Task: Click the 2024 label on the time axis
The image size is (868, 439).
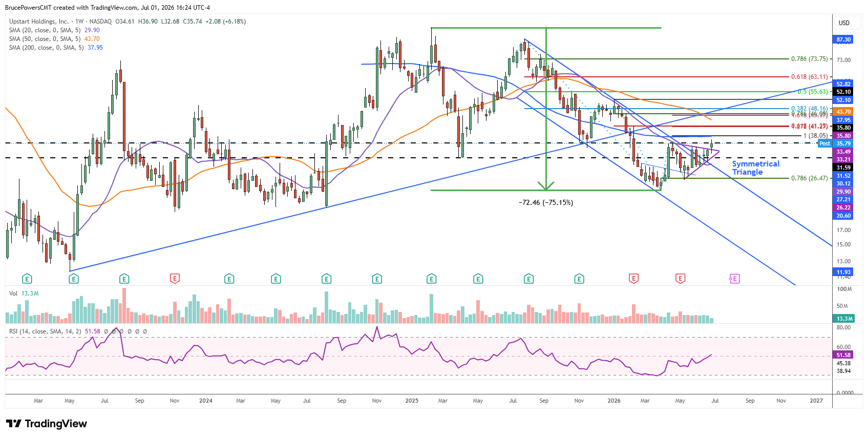Action: pos(206,401)
